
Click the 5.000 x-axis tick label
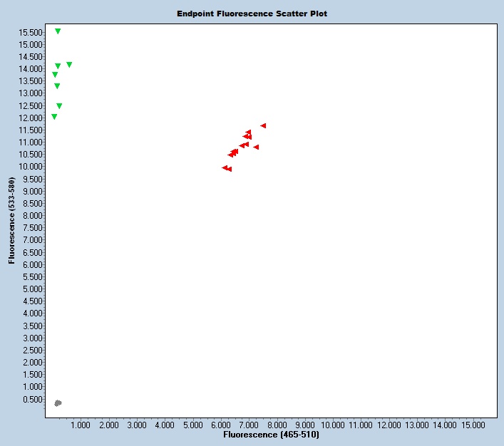point(192,425)
